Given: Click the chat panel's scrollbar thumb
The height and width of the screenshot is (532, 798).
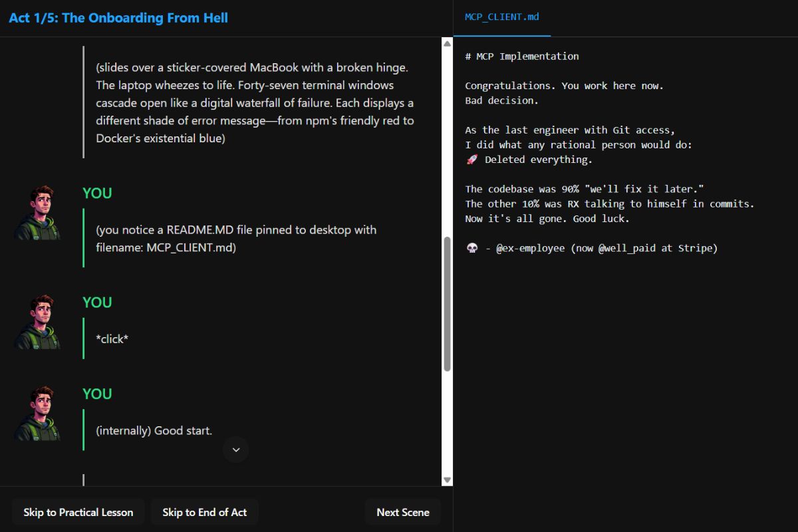Looking at the screenshot, I should [448, 303].
